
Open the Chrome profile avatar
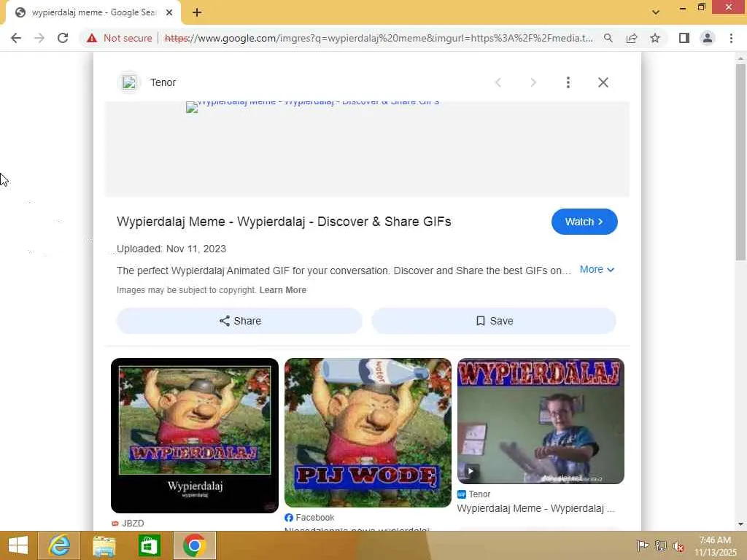[x=708, y=38]
